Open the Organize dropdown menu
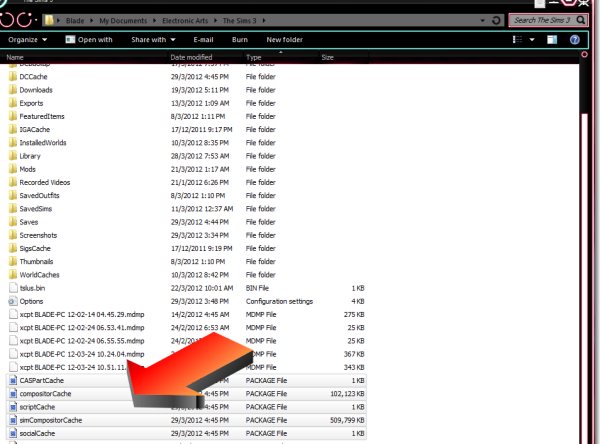Image resolution: width=600 pixels, height=444 pixels. [x=28, y=40]
